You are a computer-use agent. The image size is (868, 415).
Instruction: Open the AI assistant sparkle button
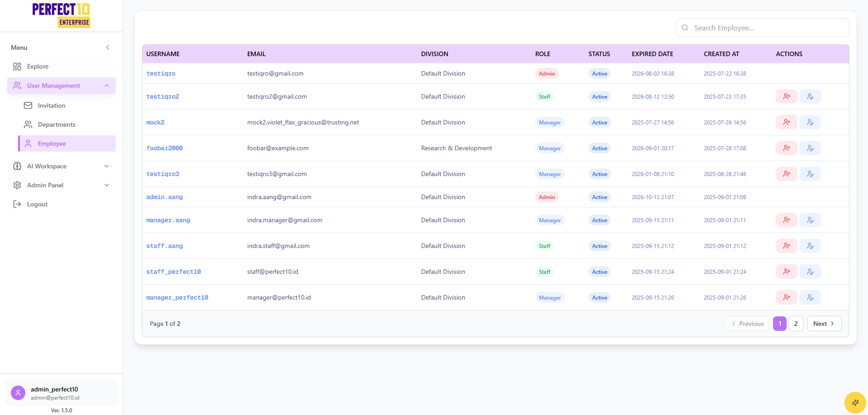(x=855, y=402)
